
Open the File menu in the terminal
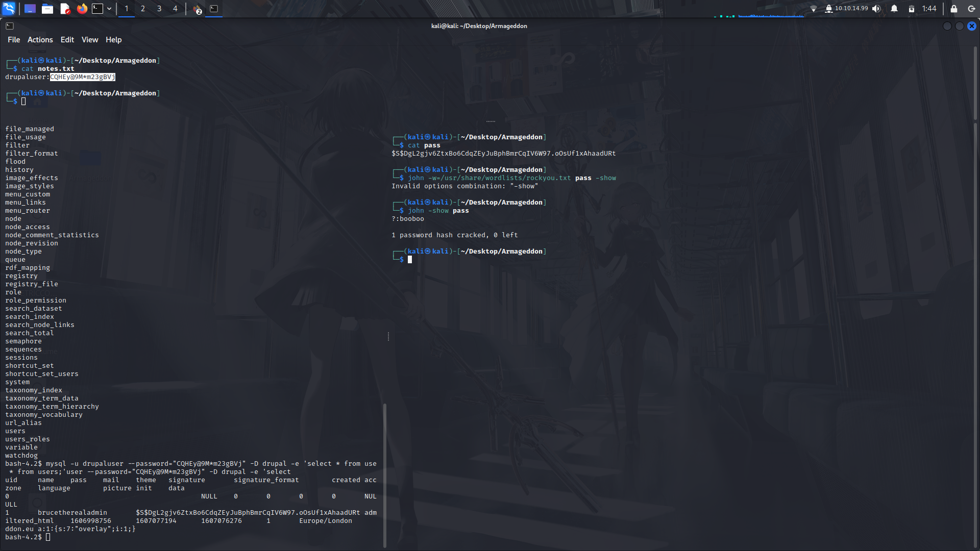click(x=13, y=39)
